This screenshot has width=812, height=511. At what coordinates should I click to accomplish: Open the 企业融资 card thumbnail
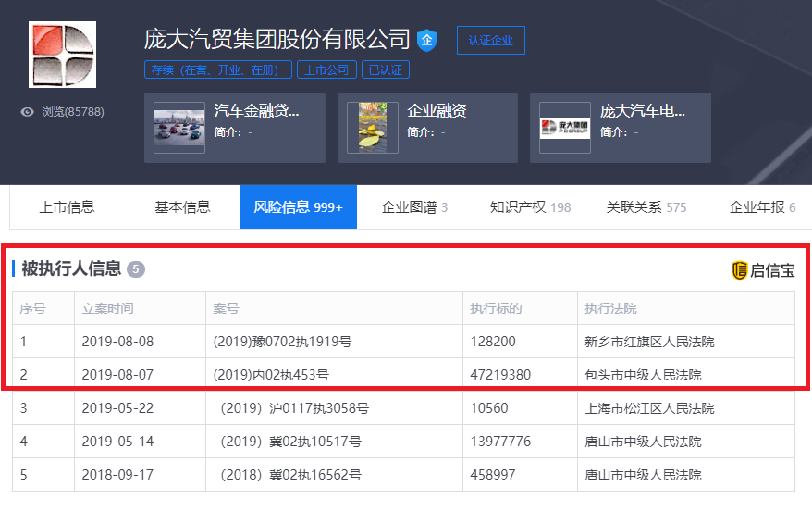click(373, 128)
